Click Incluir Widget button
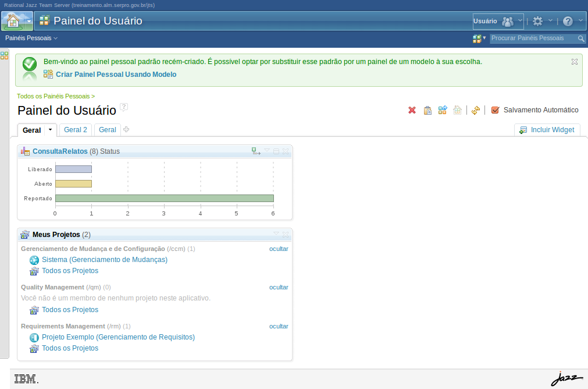 (547, 130)
